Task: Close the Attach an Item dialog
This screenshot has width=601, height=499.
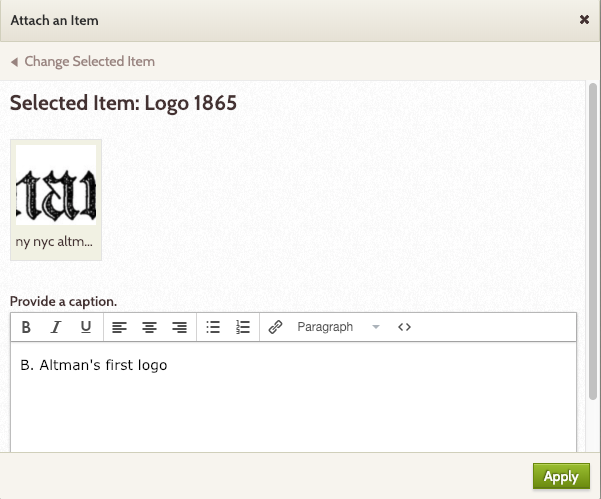Action: click(584, 20)
